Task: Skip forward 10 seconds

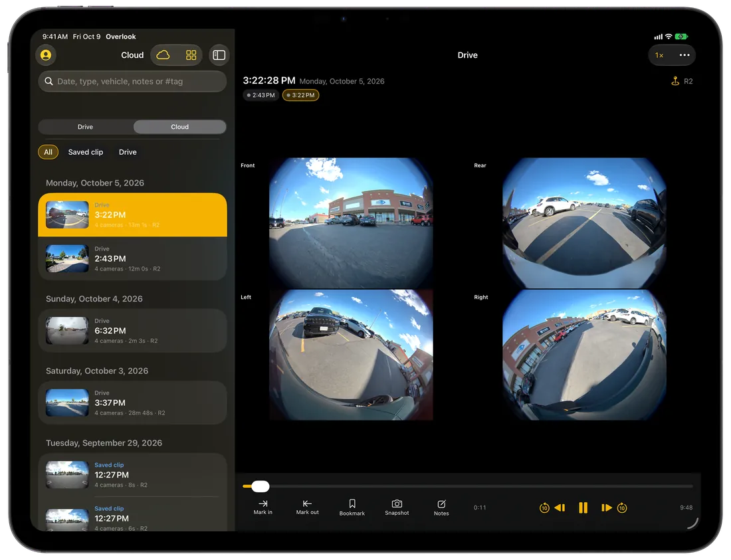Action: pyautogui.click(x=622, y=508)
